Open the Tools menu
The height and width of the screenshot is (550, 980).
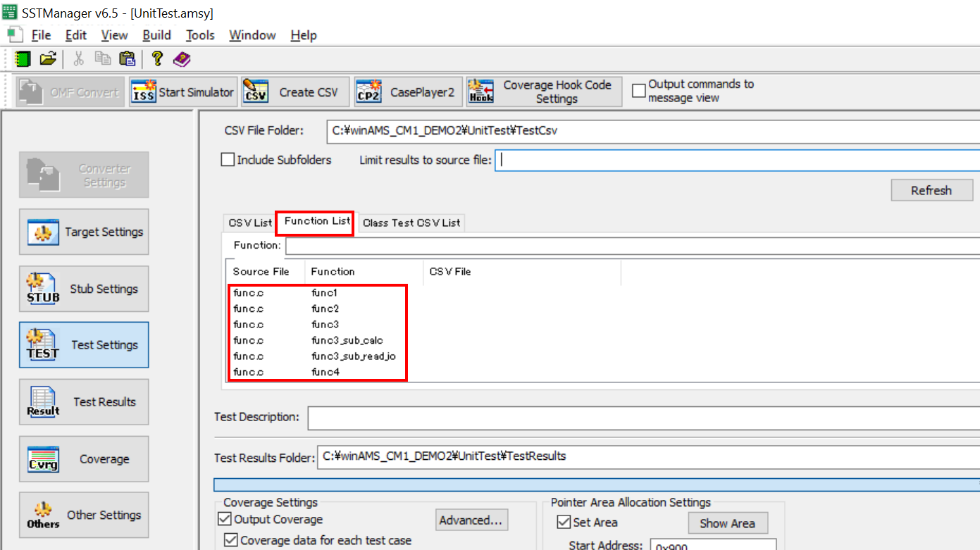(x=200, y=35)
